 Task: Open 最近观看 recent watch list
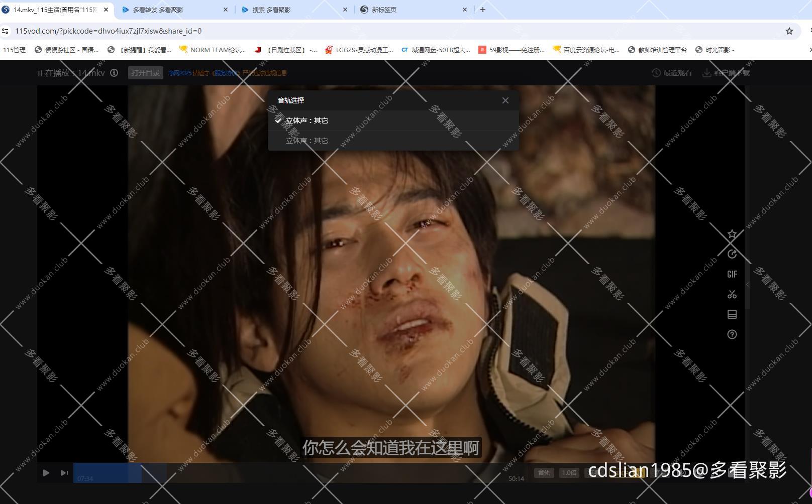click(x=672, y=72)
